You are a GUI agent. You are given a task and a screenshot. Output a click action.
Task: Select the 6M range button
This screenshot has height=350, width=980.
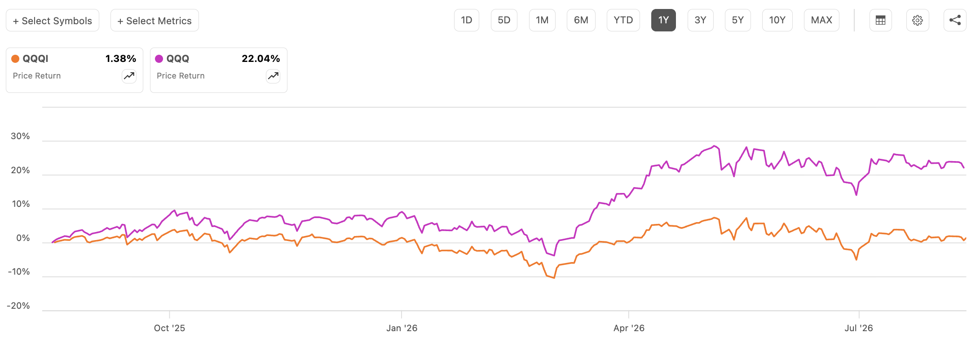[x=581, y=20]
